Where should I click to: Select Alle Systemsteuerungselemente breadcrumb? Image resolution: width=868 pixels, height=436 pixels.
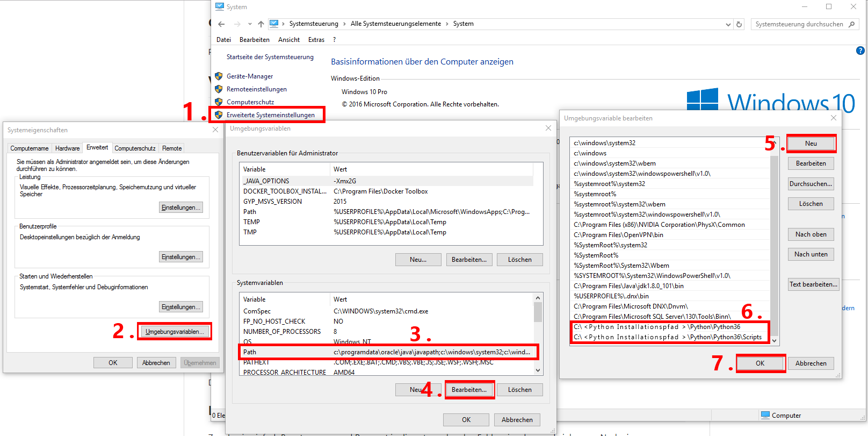click(x=396, y=24)
